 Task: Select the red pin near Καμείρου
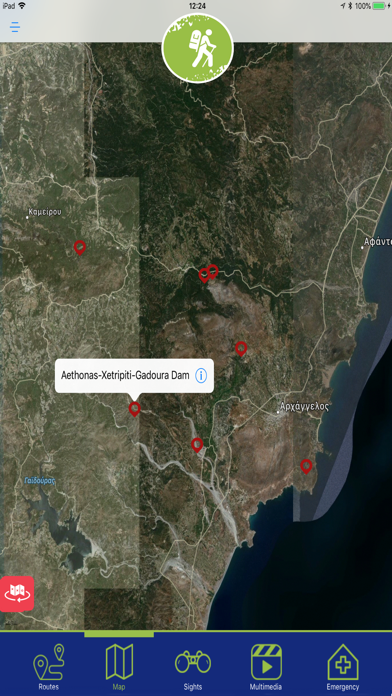[x=79, y=247]
